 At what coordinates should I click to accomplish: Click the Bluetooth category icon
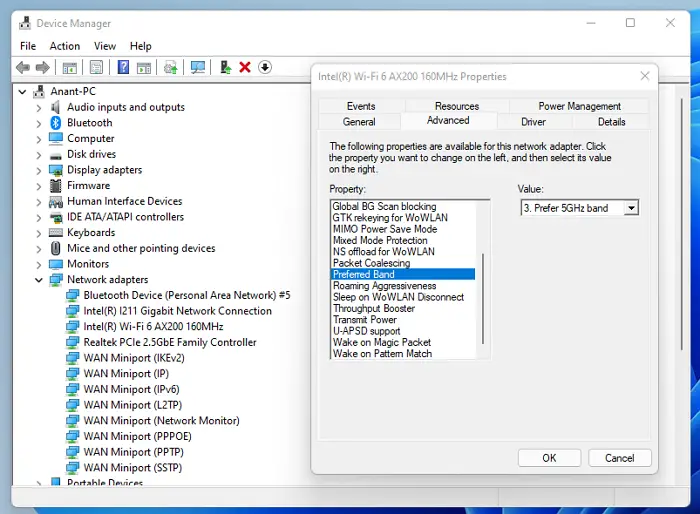pyautogui.click(x=55, y=122)
